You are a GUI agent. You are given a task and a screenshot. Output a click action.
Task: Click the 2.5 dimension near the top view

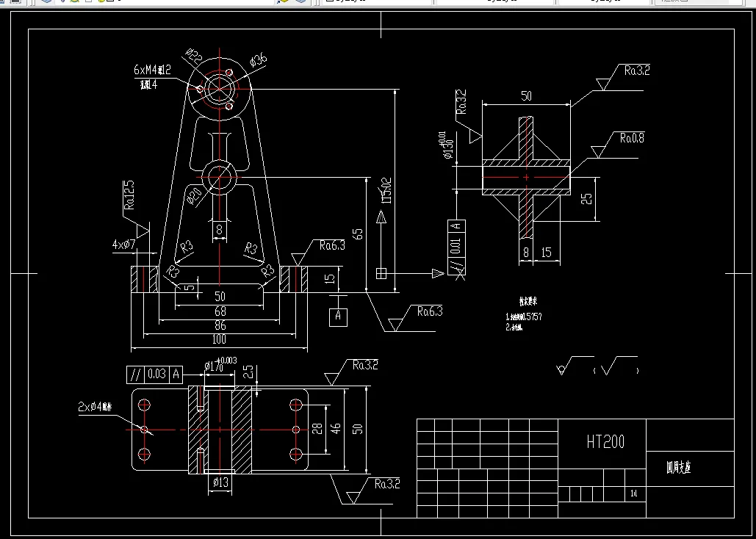pyautogui.click(x=248, y=372)
